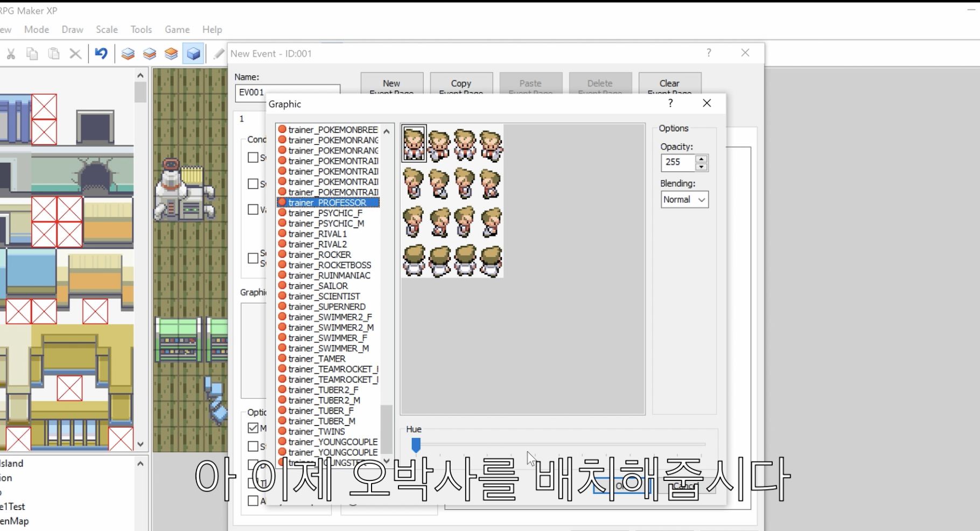Image resolution: width=980 pixels, height=531 pixels.
Task: Click the Cut scissors icon in toolbar
Action: click(x=10, y=54)
